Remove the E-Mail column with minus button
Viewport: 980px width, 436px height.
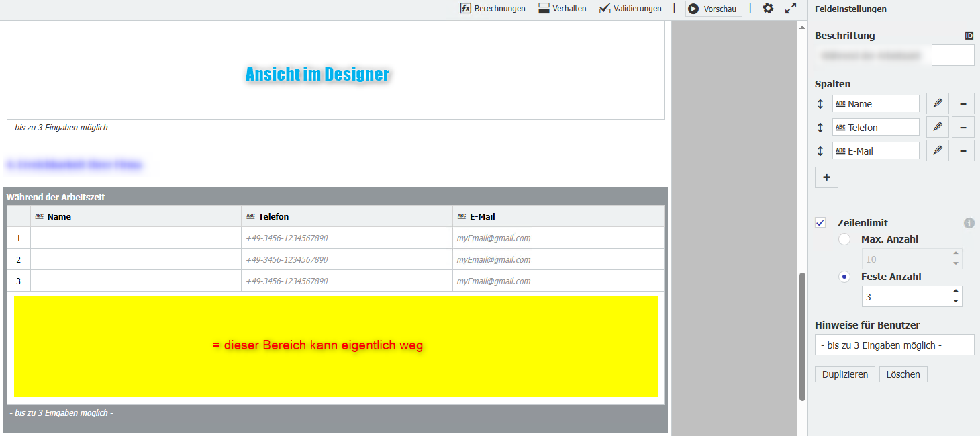963,150
